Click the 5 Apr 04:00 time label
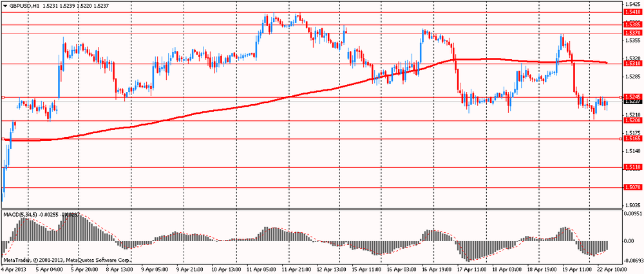 pos(50,270)
